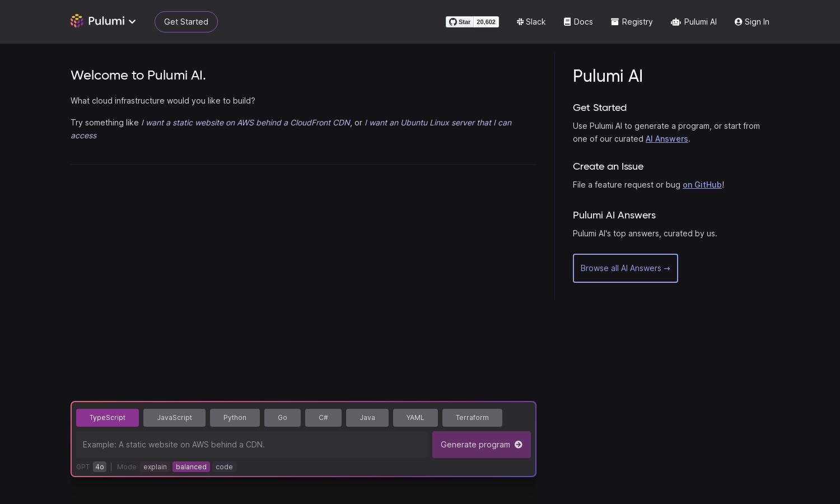Switch mode to explain
The image size is (840, 504).
pyautogui.click(x=155, y=467)
